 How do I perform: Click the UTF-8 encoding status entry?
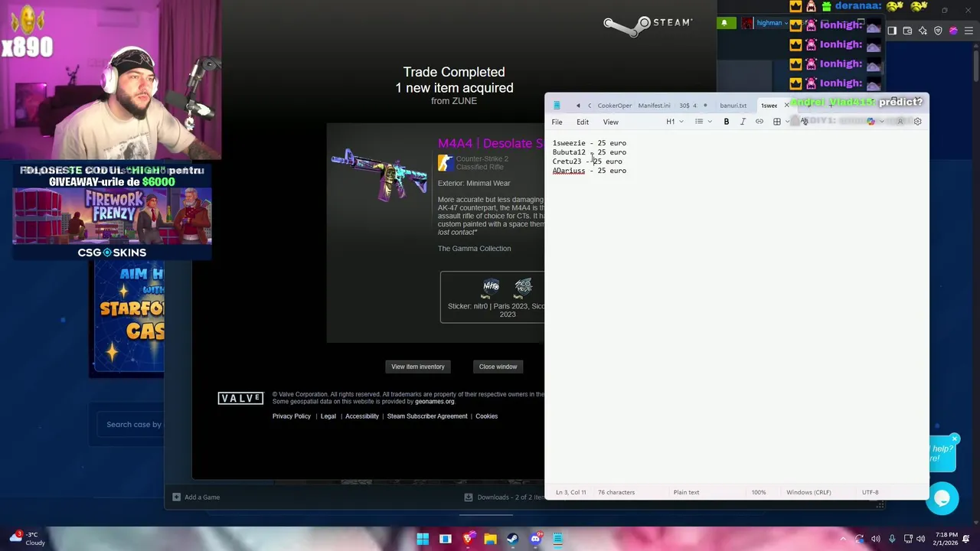tap(870, 492)
